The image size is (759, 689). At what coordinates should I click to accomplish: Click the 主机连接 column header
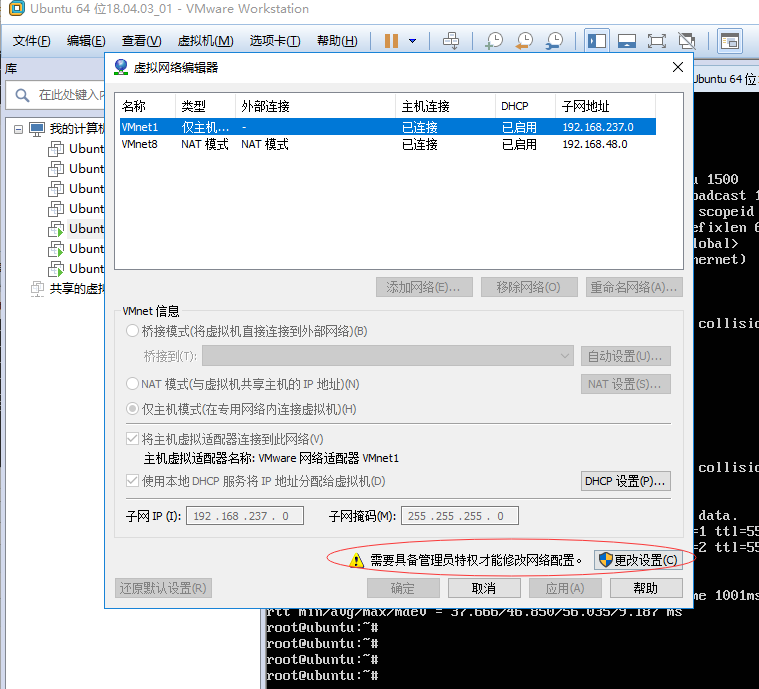(x=445, y=106)
